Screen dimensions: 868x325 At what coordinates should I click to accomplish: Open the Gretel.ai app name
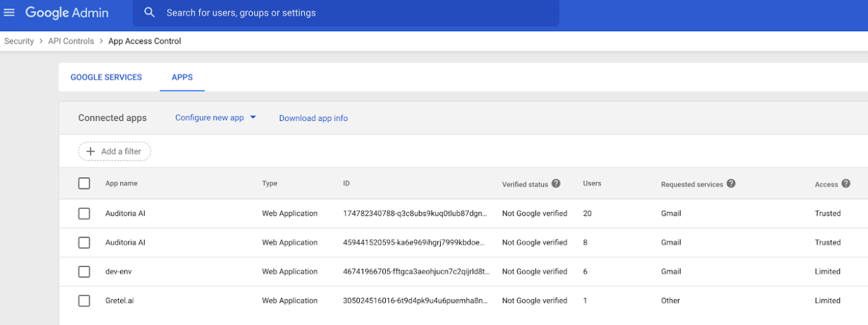119,301
